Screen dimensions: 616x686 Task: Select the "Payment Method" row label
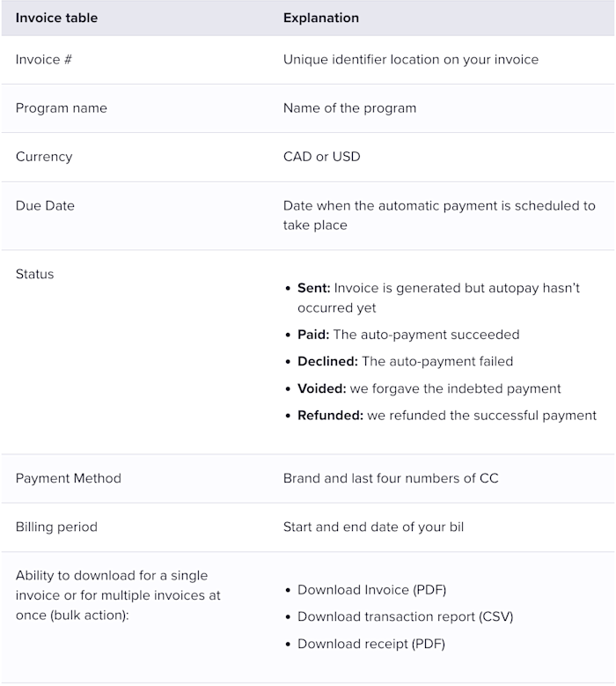(x=69, y=478)
